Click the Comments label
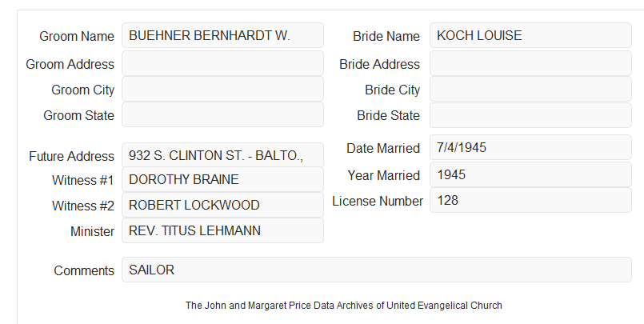 (84, 270)
